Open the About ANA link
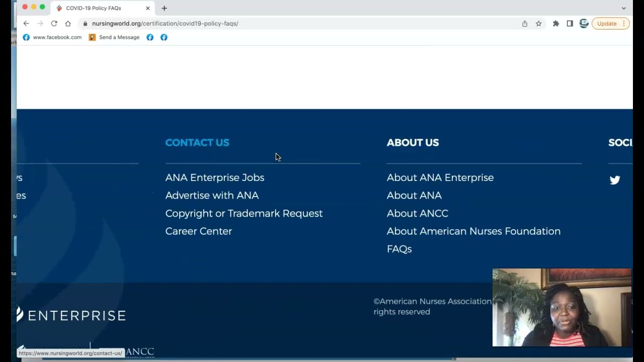This screenshot has width=644, height=362. point(414,195)
